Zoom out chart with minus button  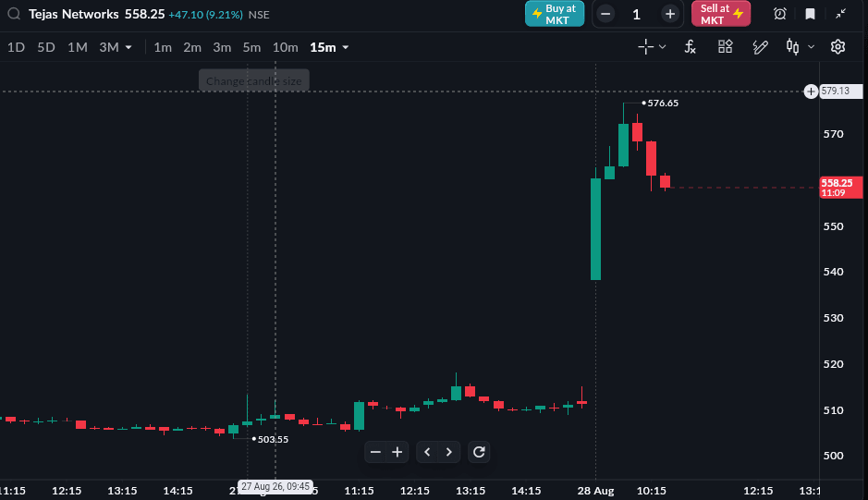[x=375, y=452]
